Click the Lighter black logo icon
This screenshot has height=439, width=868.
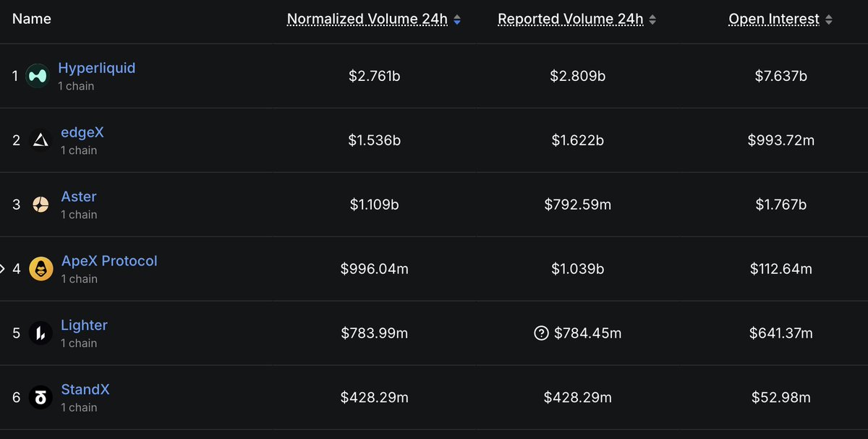41,333
